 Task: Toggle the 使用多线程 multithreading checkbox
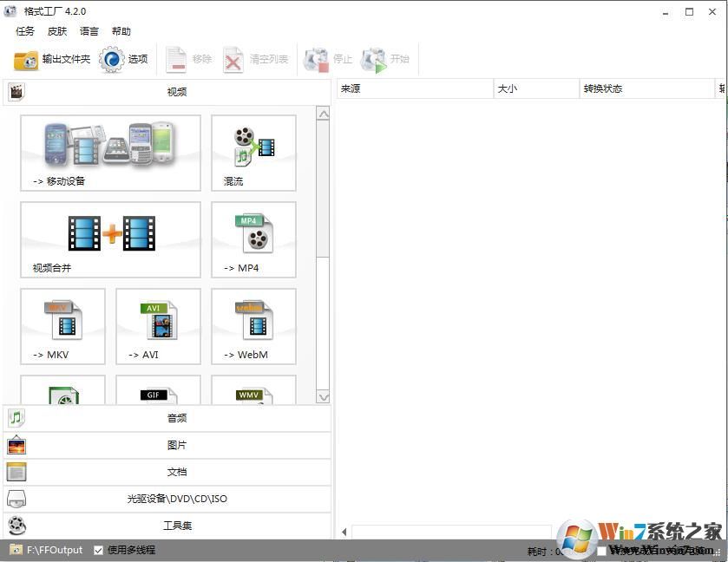pos(98,550)
